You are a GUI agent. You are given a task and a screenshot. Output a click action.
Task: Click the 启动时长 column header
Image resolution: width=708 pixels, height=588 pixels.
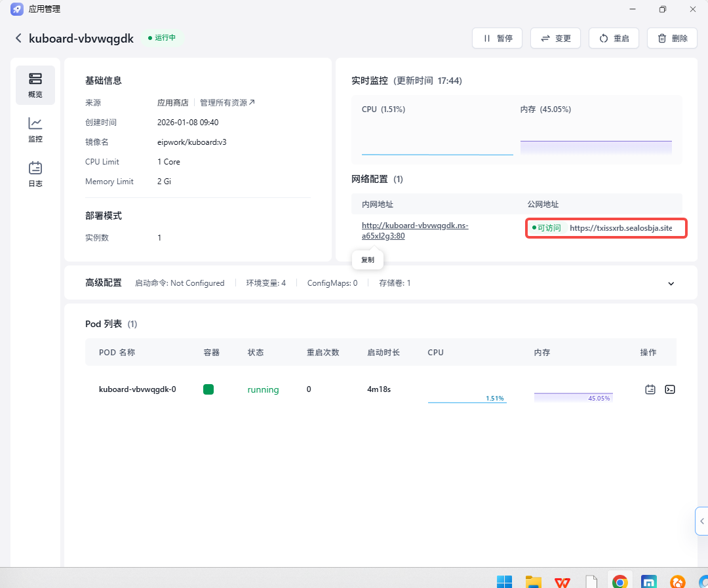[383, 352]
